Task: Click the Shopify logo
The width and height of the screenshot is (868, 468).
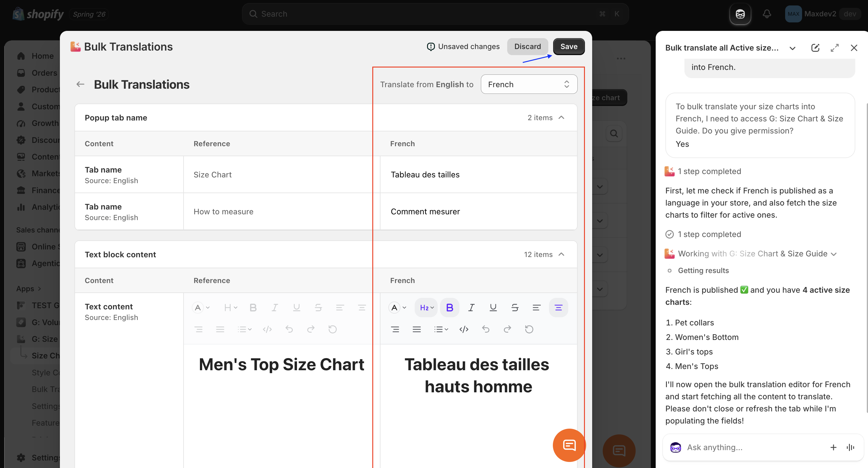Action: [x=38, y=14]
